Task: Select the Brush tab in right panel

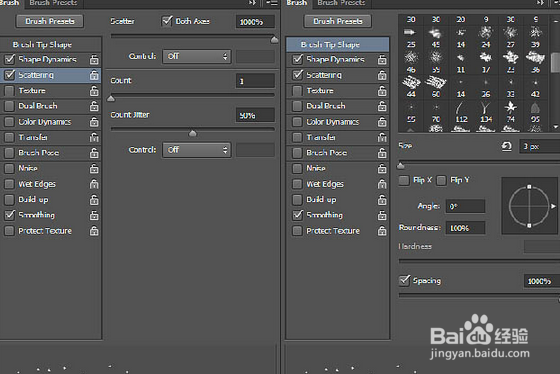Action: pos(297,3)
